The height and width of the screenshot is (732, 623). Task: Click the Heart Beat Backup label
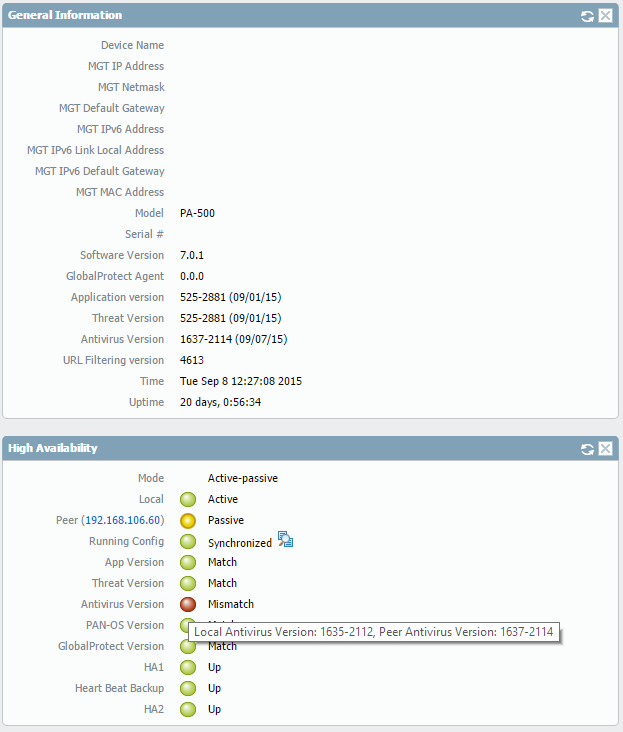coord(119,689)
